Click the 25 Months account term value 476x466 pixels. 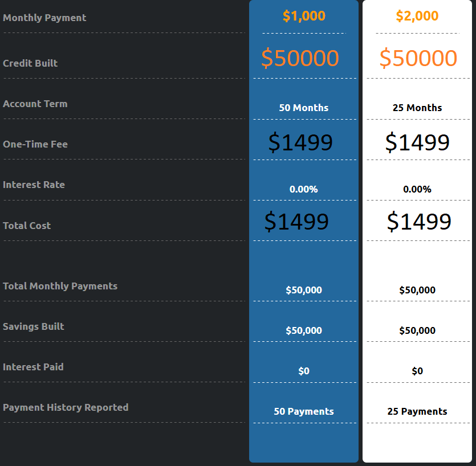point(417,108)
